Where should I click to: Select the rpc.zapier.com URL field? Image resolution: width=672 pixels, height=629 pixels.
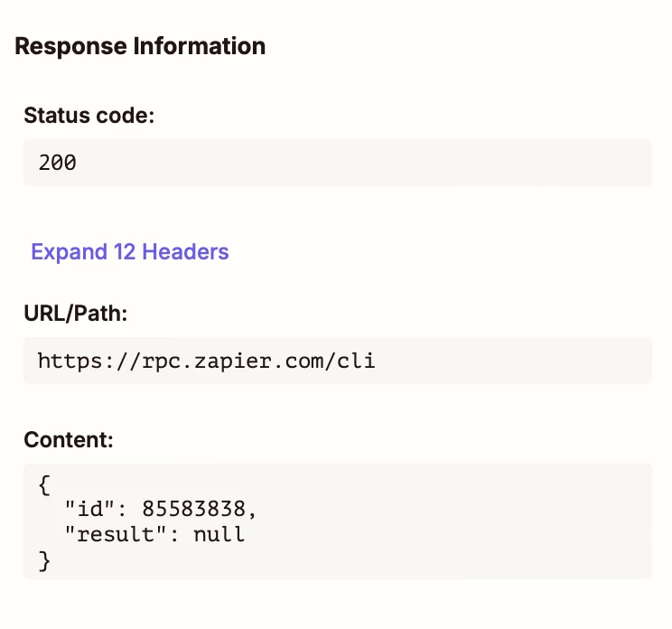point(338,361)
